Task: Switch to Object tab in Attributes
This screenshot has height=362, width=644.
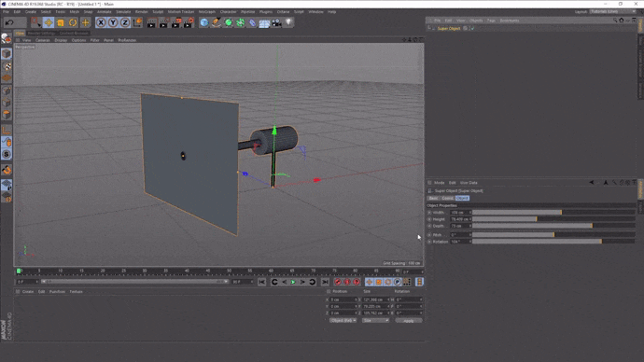Action: coord(462,198)
